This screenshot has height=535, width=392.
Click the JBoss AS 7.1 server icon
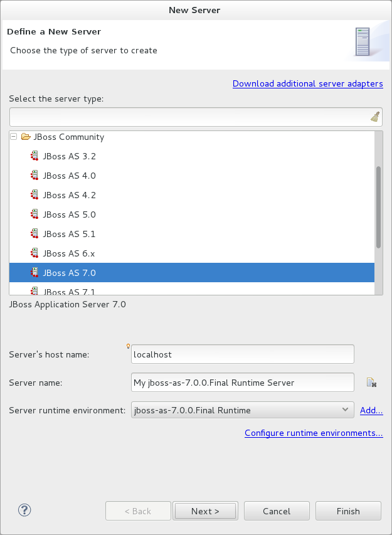point(34,292)
